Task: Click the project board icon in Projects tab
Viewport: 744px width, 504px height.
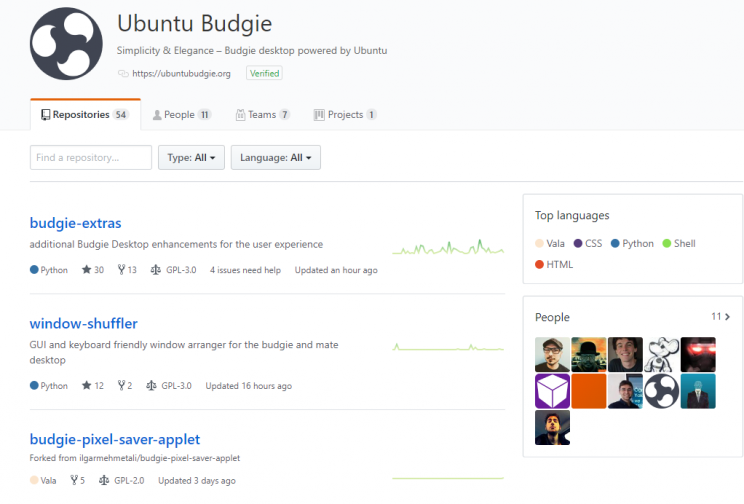Action: click(319, 114)
